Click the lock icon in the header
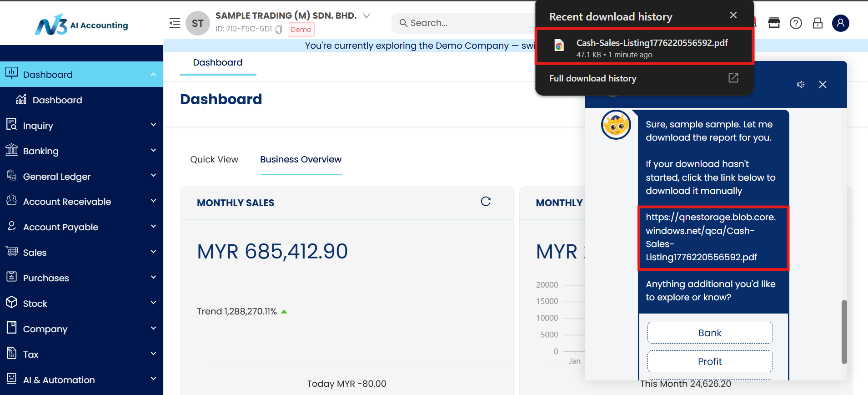The height and width of the screenshot is (395, 868). pos(818,23)
